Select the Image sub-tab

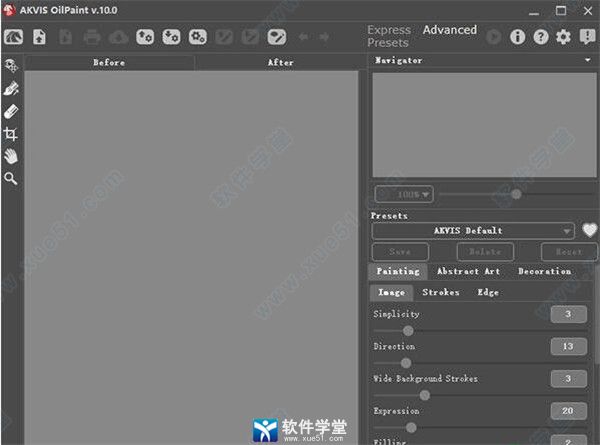tap(391, 292)
